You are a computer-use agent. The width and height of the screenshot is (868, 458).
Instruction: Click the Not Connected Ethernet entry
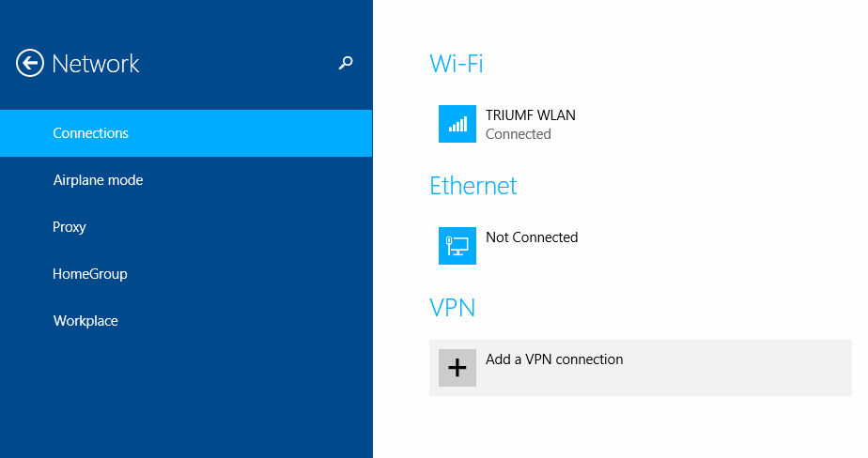[x=532, y=237]
